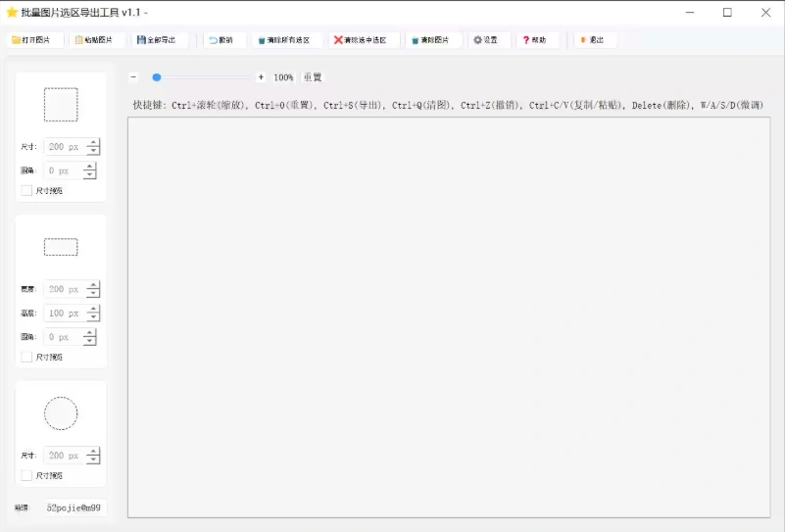Click the zoom slider handle
Screen dimensions: 785x532
(x=157, y=77)
